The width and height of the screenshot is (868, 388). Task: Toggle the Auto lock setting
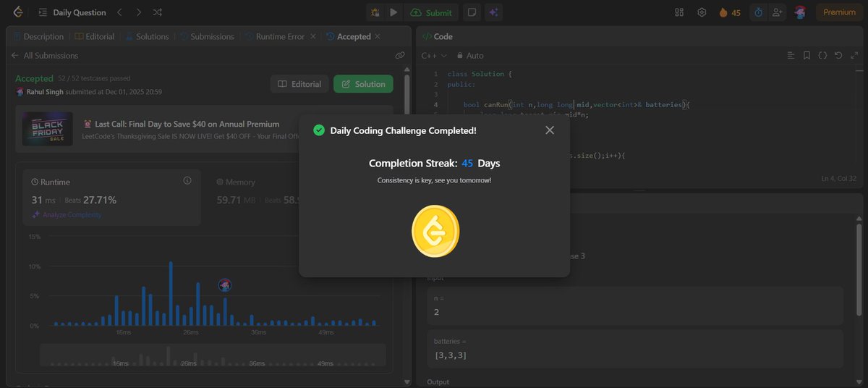click(x=469, y=56)
